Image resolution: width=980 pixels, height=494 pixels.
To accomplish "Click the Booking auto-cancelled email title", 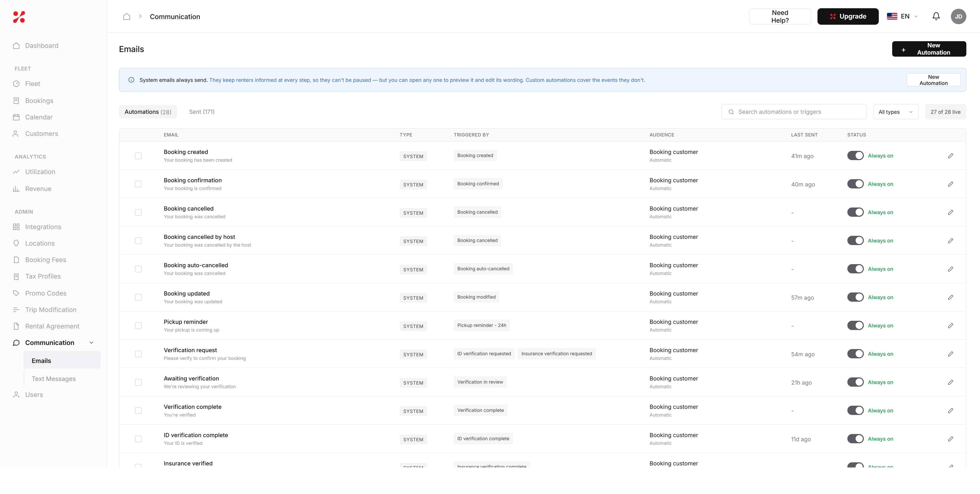I will [195, 265].
